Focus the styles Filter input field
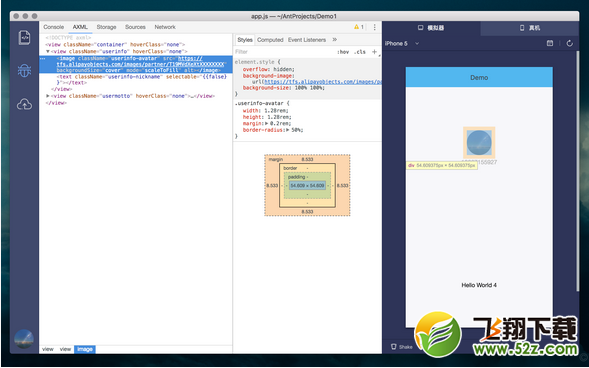Screen dimensions: 589x368 (x=284, y=52)
